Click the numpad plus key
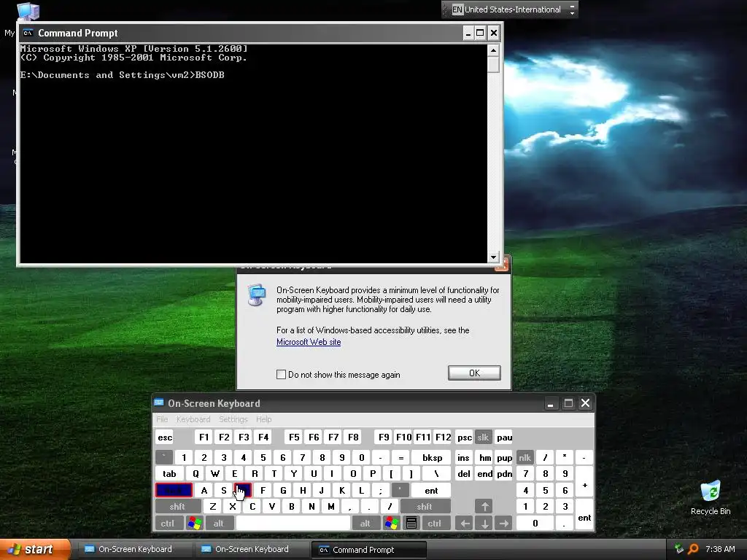This screenshot has width=747, height=560. [584, 482]
